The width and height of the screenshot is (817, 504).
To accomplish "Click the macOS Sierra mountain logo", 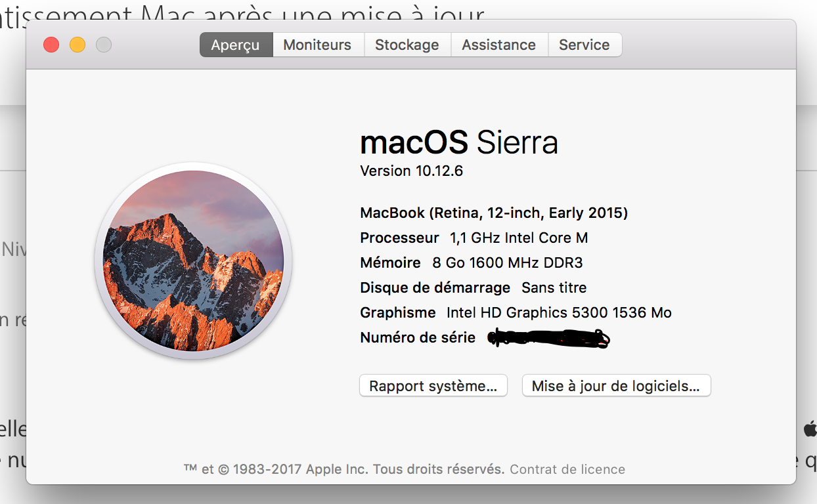I will coord(193,261).
